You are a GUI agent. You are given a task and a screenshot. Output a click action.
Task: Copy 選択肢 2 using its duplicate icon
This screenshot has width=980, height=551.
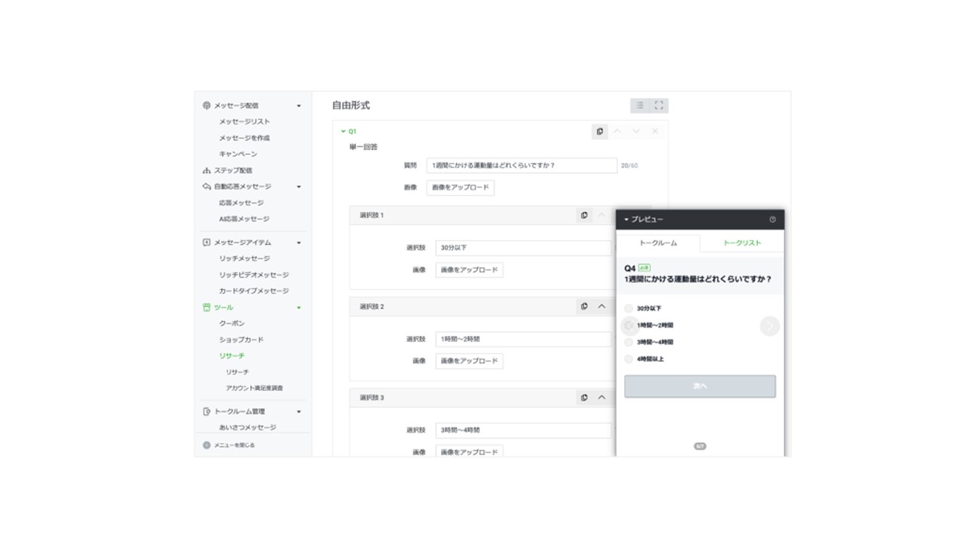(584, 307)
